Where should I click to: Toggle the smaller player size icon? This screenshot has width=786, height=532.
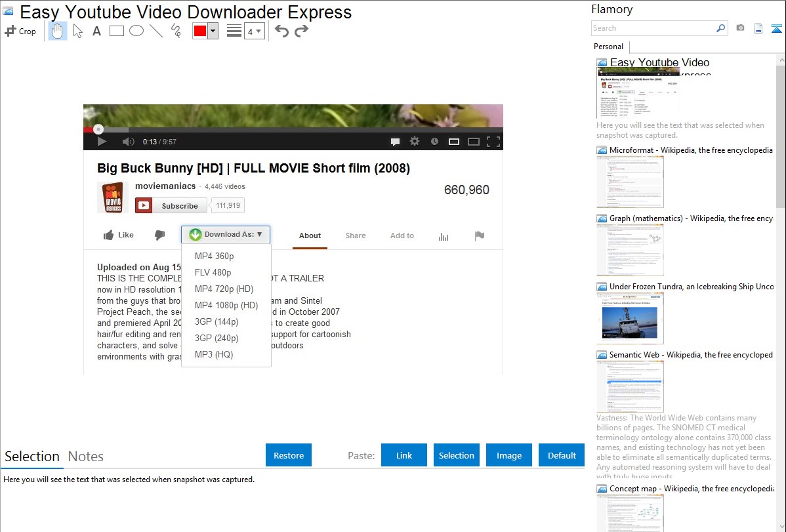(x=454, y=142)
